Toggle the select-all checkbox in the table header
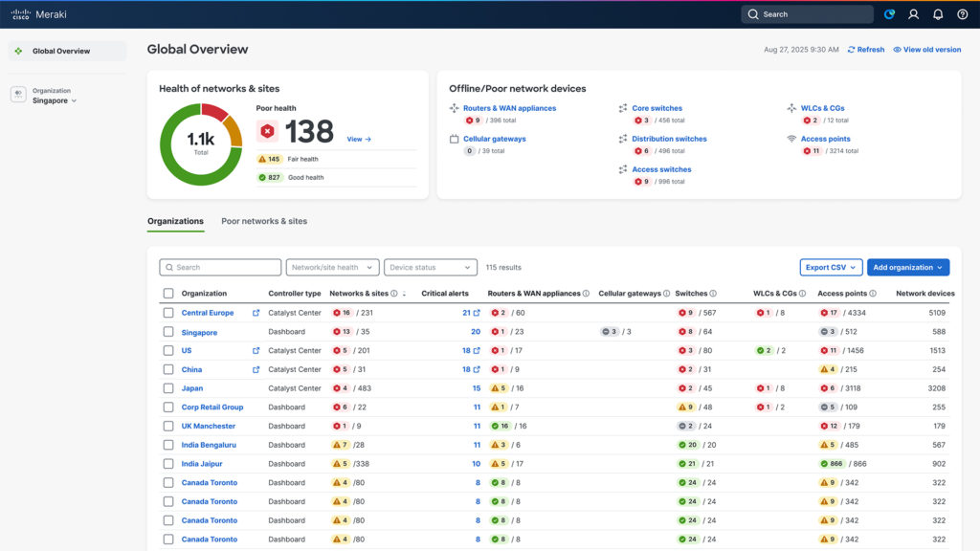980x551 pixels. coord(168,293)
